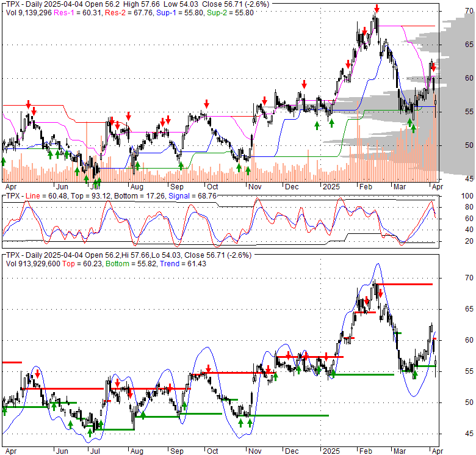Click the oscillator Signal = 68.76 label

click(x=192, y=196)
